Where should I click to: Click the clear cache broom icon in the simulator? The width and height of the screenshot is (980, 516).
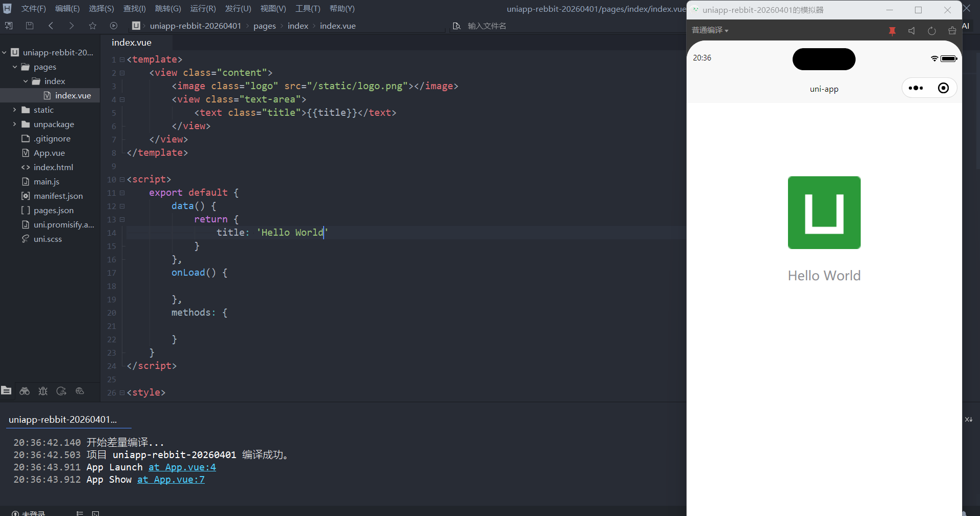pos(952,31)
